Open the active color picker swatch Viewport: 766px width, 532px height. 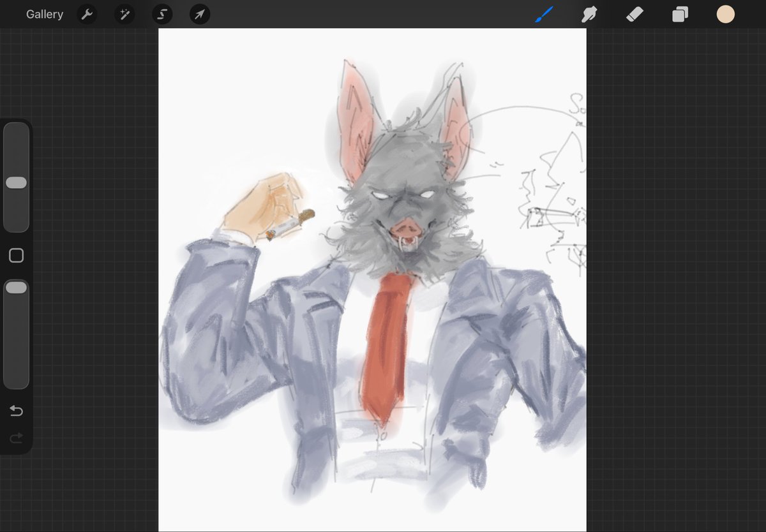pos(726,14)
